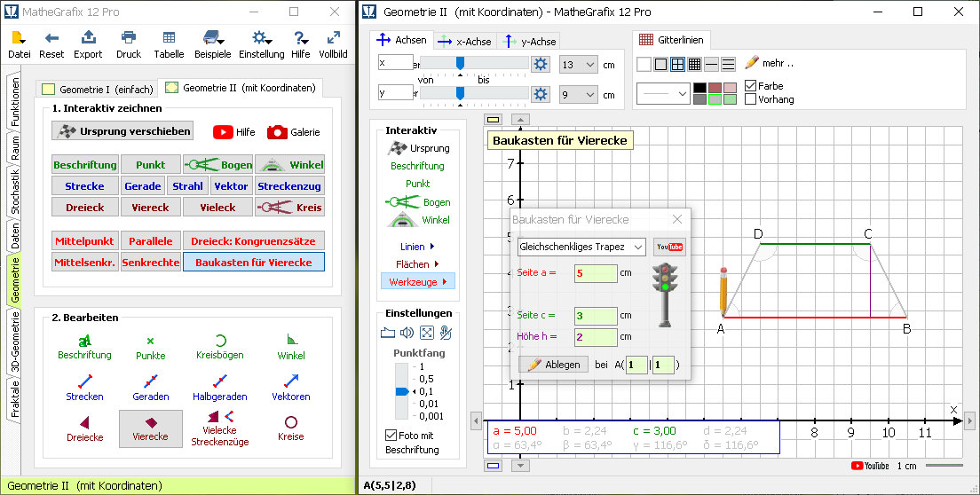Switch to Geometrie I (einfach) tab

[97, 90]
